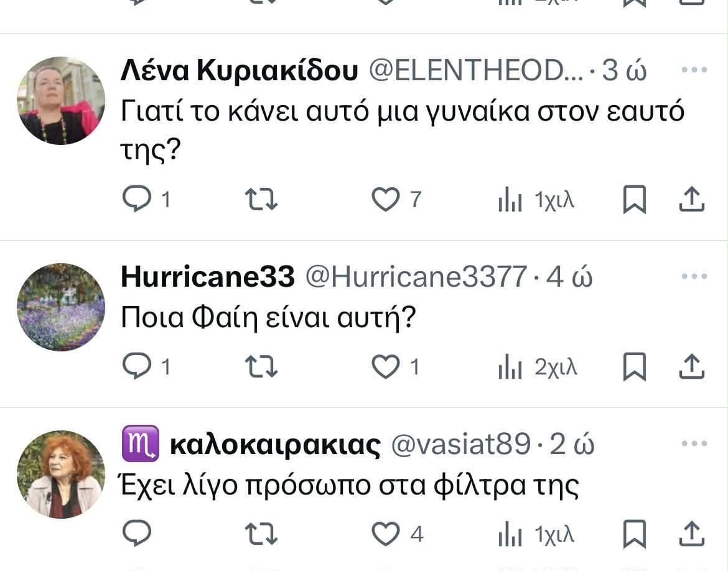728x571 pixels.
Task: Reply to Hurricane33's tweet
Action: tap(136, 366)
